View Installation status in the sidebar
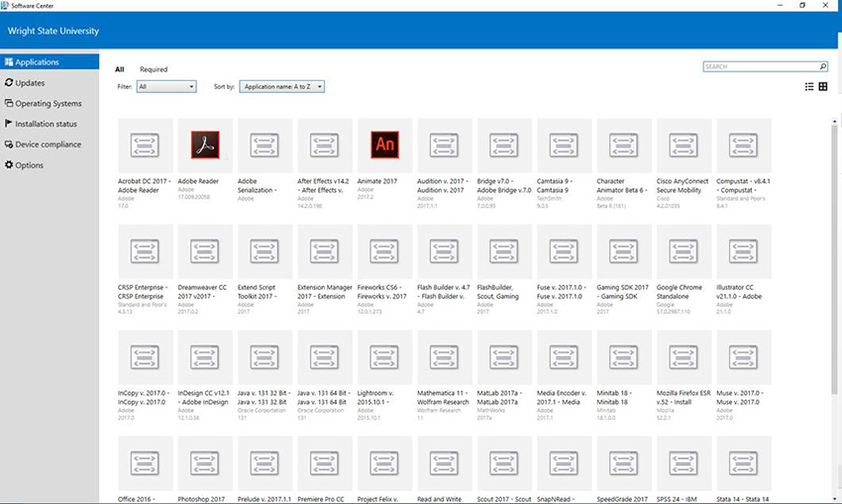 pos(50,124)
